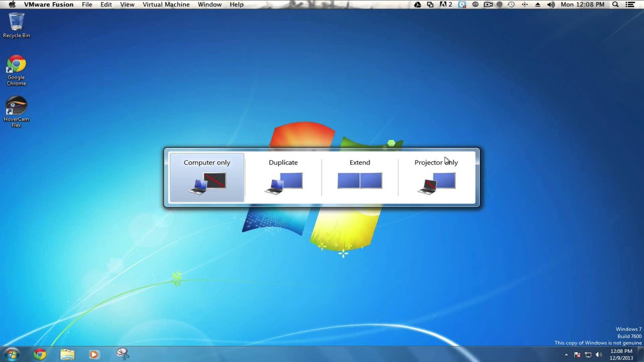644x362 pixels.
Task: Click the Show desktop strip on taskbar
Action: pos(640,354)
